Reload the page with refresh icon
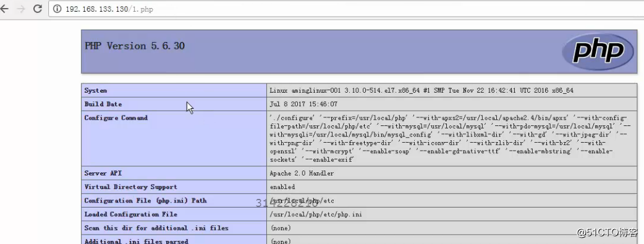This screenshot has width=644, height=244. [x=37, y=9]
